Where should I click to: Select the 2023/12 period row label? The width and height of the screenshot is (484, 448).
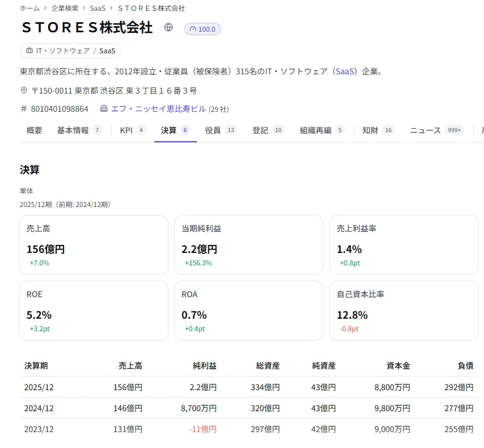click(39, 429)
